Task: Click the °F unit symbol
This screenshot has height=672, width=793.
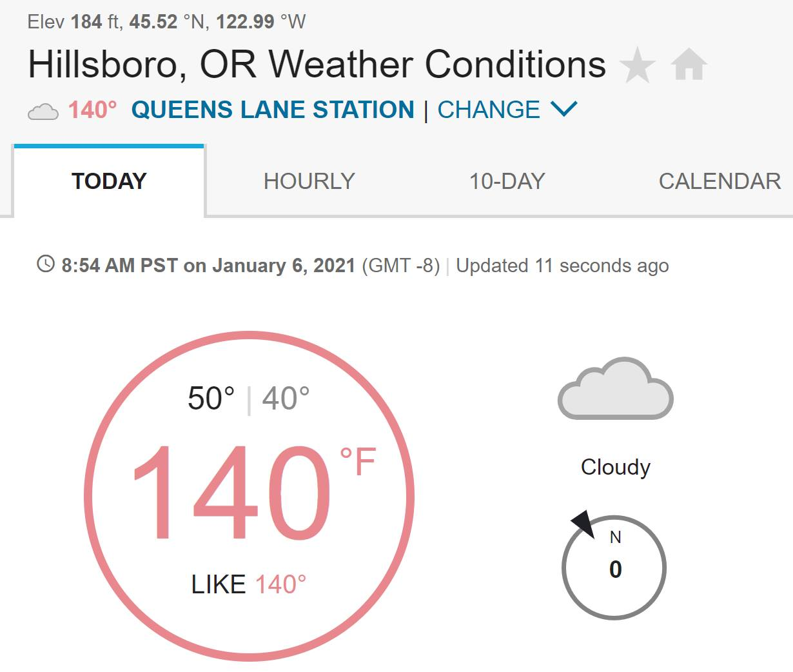Action: click(358, 462)
